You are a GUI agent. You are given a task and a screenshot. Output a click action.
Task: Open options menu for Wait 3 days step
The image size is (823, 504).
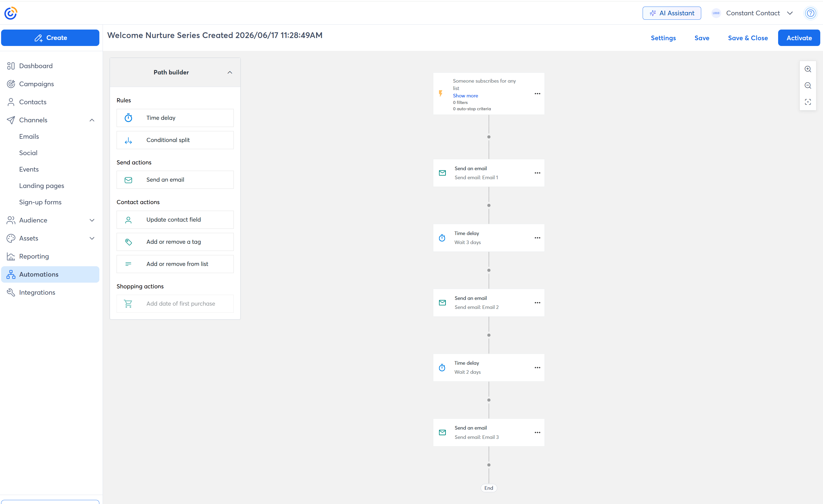click(537, 238)
